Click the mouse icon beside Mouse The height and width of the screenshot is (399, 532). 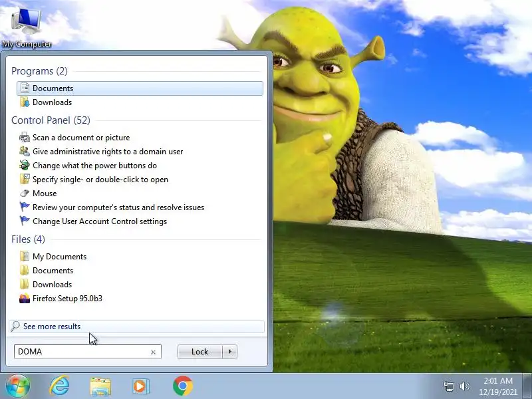(x=25, y=193)
